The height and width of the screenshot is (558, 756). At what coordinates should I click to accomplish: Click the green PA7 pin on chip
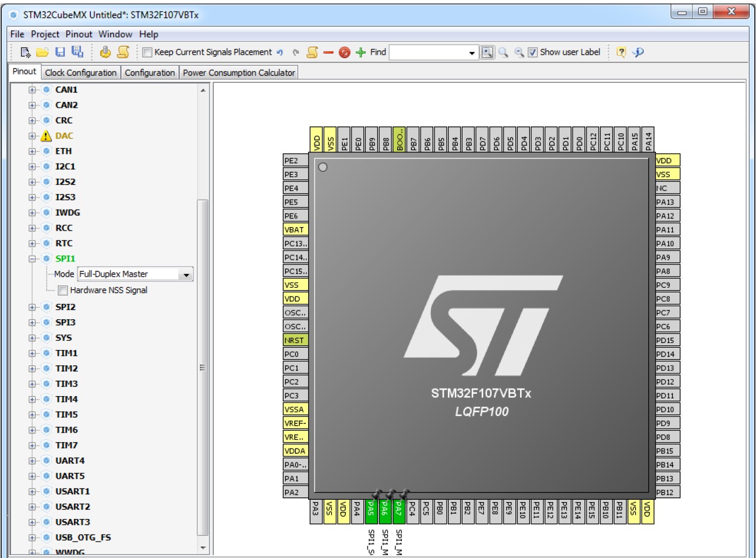click(398, 511)
